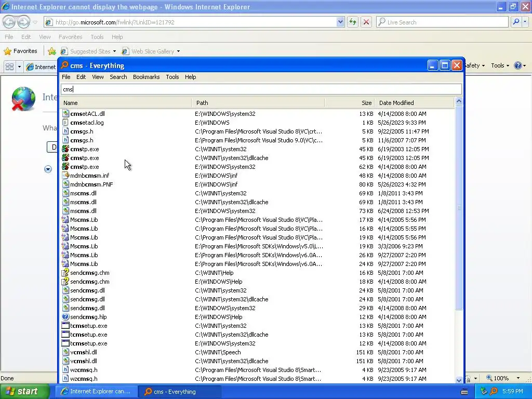Click the Quick Tabs icon
Screen dimensions: 532x399
click(9, 66)
